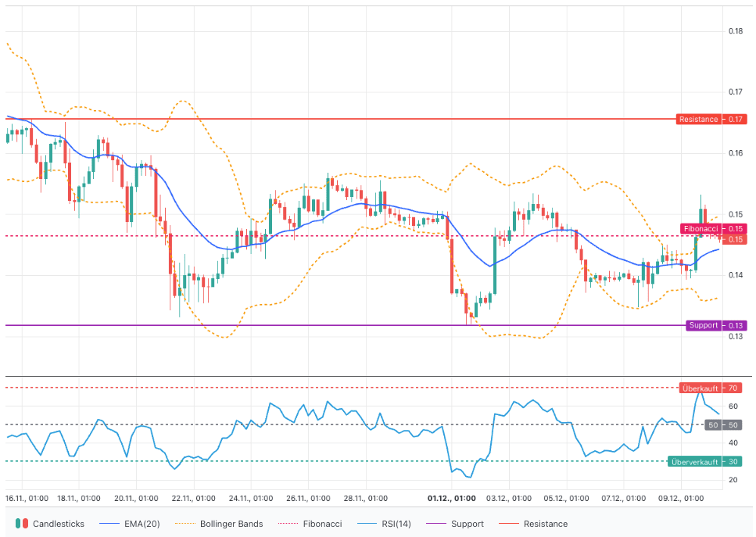Click the 16.11., 01:00 date axis label
This screenshot has height=537, width=756.
point(27,498)
